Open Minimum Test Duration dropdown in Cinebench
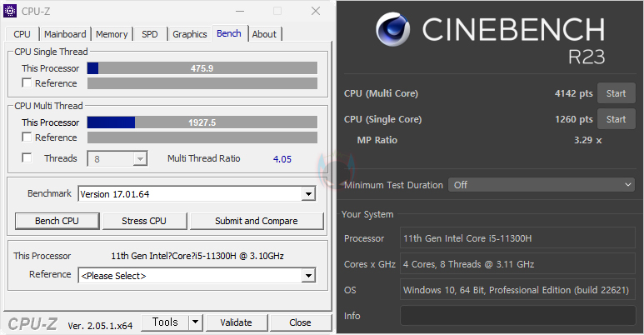644x335 pixels. pos(541,185)
